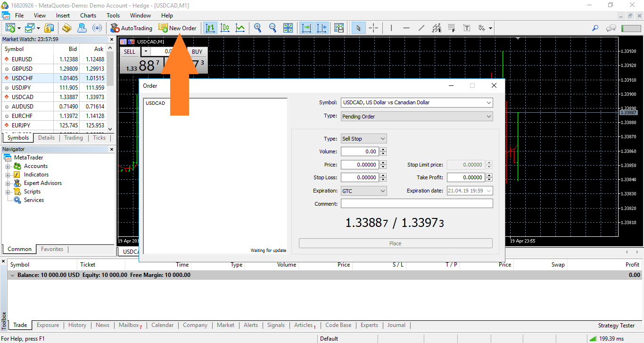The height and width of the screenshot is (343, 644).
Task: Expand the Expert Advisors tree node
Action: pos(8,183)
